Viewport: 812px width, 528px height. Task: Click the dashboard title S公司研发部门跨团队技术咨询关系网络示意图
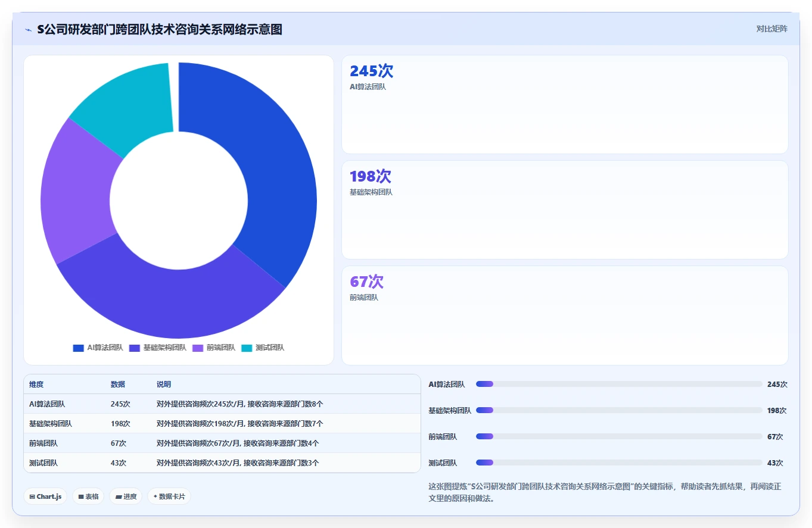point(160,29)
